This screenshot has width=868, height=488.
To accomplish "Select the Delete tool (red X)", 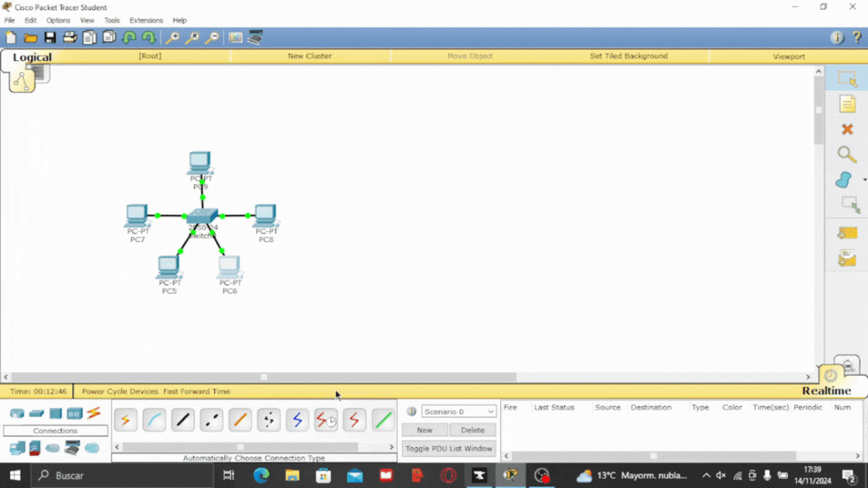I will tap(847, 130).
